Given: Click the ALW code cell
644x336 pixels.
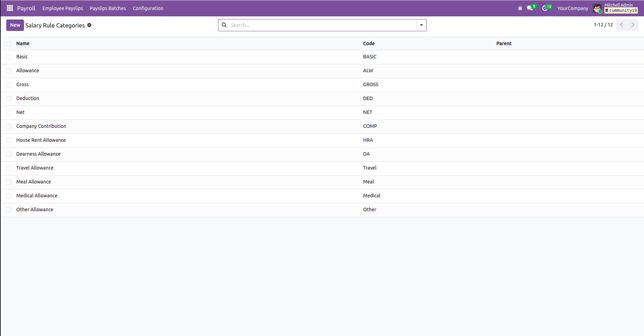Looking at the screenshot, I should pos(368,71).
